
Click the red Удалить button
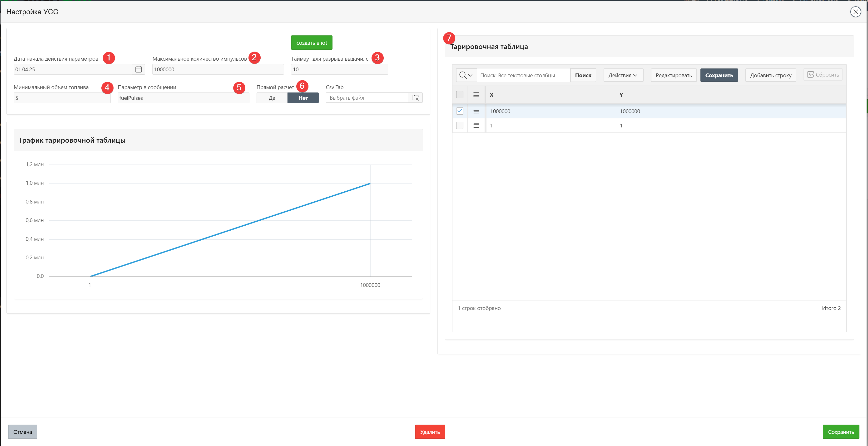(x=430, y=432)
